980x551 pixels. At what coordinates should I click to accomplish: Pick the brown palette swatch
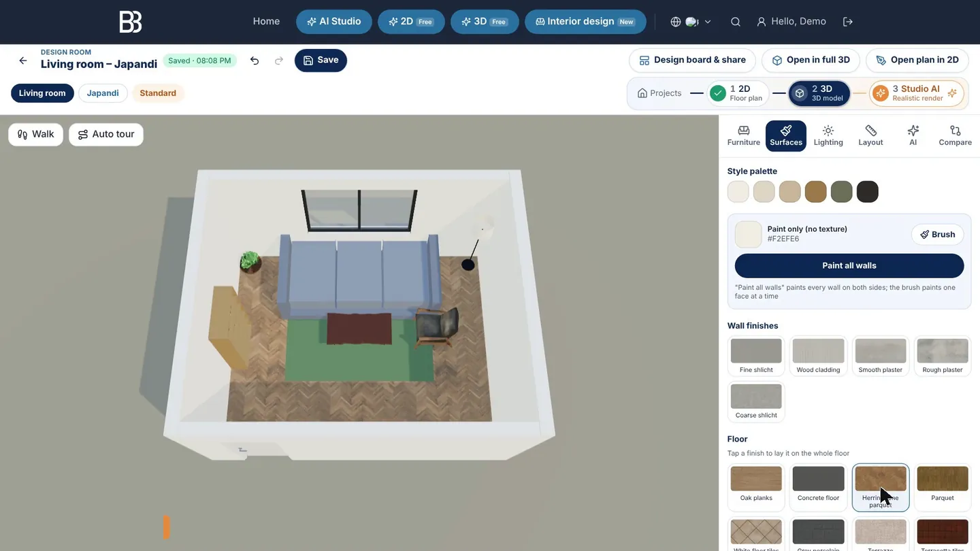[x=816, y=192]
